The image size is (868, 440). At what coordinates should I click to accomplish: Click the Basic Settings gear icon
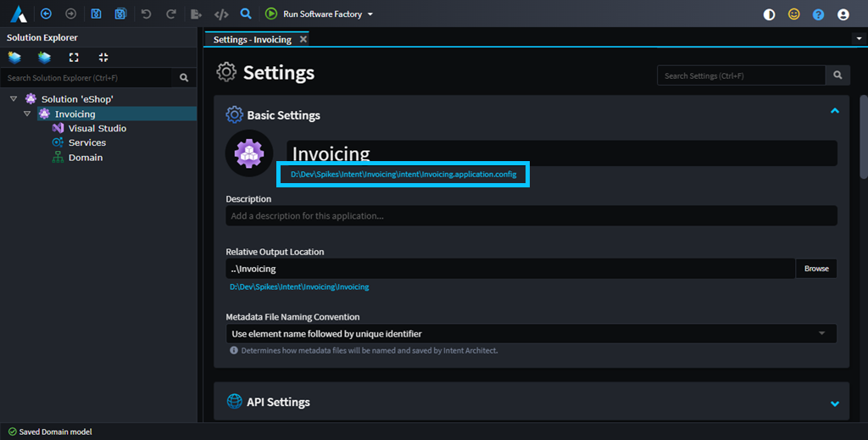click(x=234, y=114)
